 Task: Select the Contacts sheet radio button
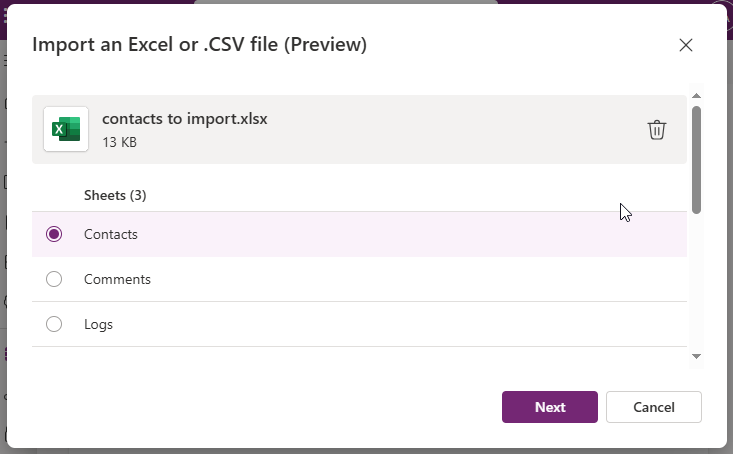pyautogui.click(x=54, y=234)
